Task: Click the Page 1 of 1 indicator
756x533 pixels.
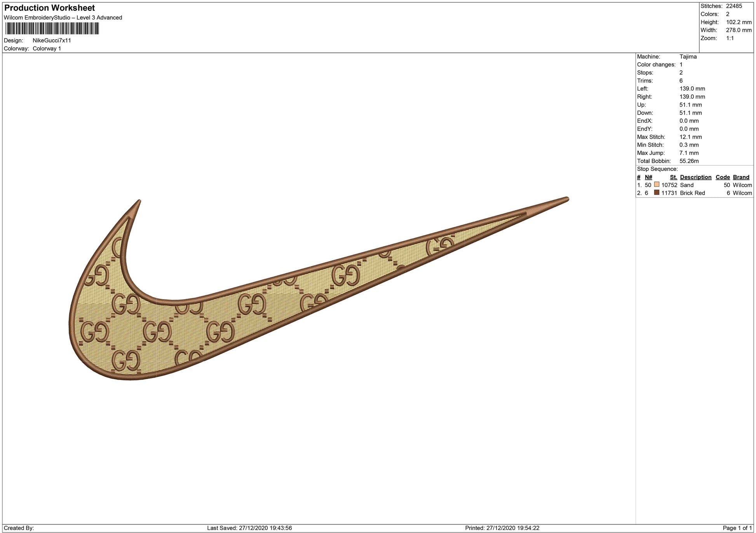Action: 737,528
